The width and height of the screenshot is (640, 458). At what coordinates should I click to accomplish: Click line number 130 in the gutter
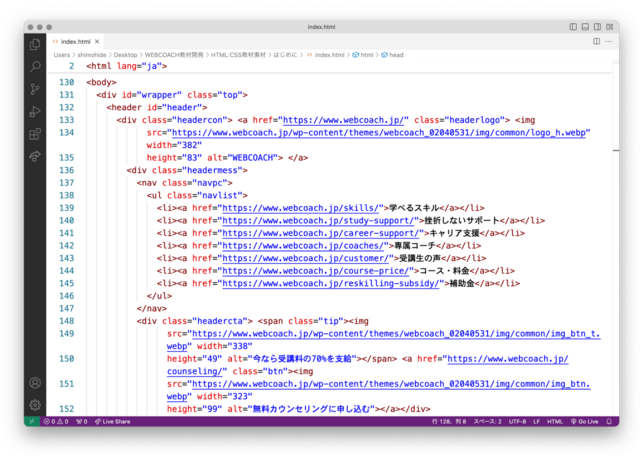(x=67, y=82)
